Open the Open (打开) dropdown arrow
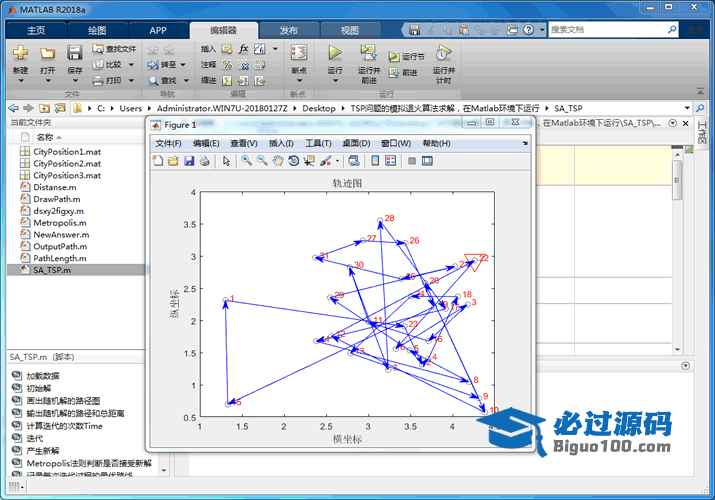Image resolution: width=715 pixels, height=500 pixels. tap(47, 81)
